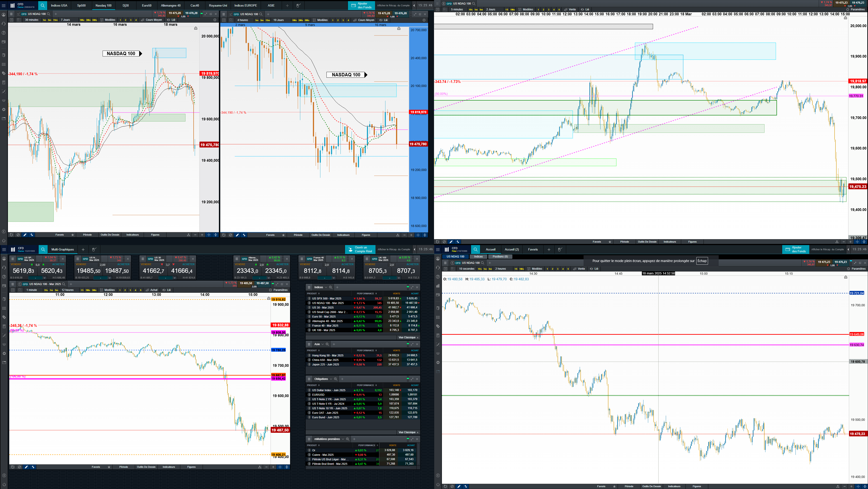Click Ouvrir un Compte Réel button

pos(360,250)
